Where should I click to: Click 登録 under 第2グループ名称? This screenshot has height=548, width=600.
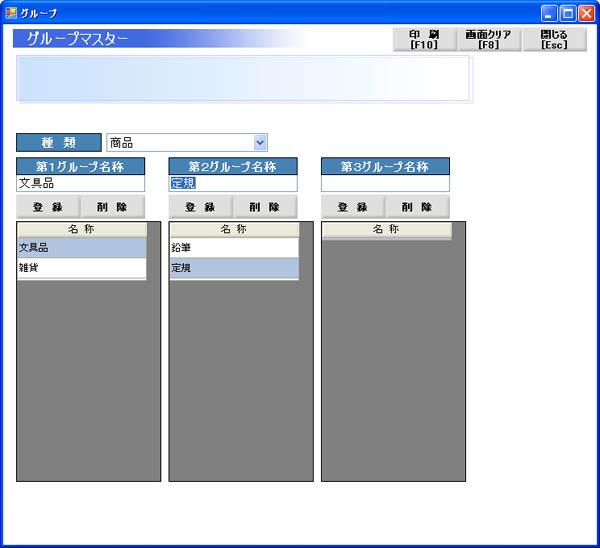point(201,207)
